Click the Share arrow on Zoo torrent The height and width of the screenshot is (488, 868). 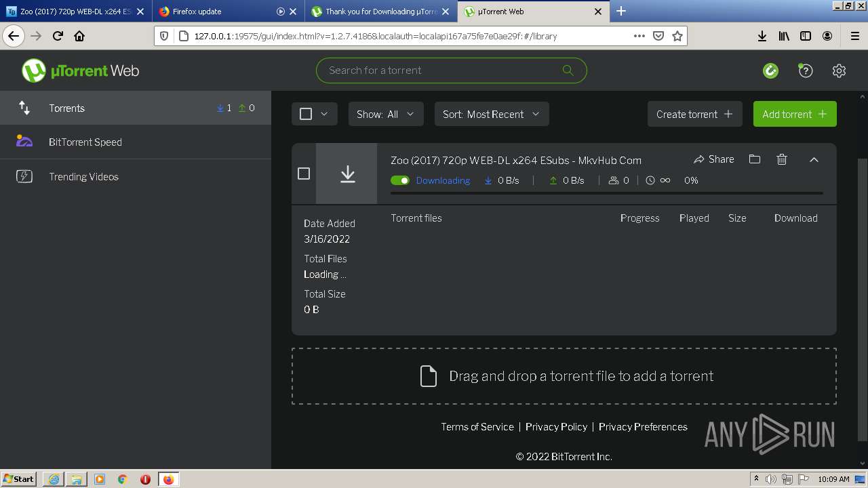pos(713,159)
